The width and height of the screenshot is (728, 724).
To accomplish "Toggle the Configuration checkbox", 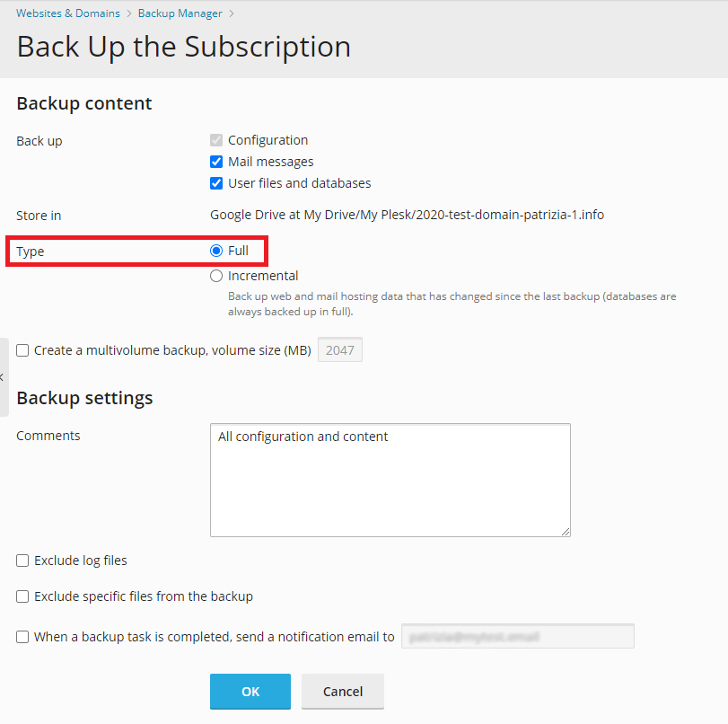I will (x=215, y=140).
